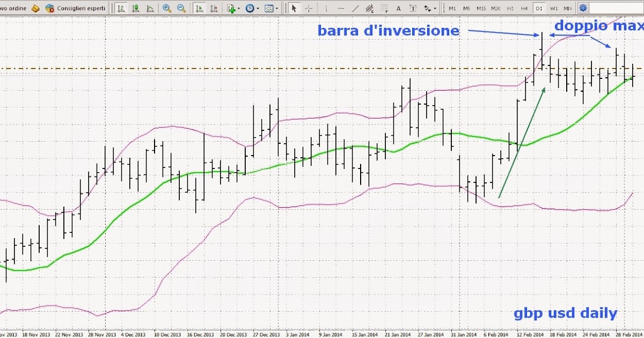Select the trendline drawing tool
Image resolution: width=644 pixels, height=338 pixels.
[x=355, y=8]
